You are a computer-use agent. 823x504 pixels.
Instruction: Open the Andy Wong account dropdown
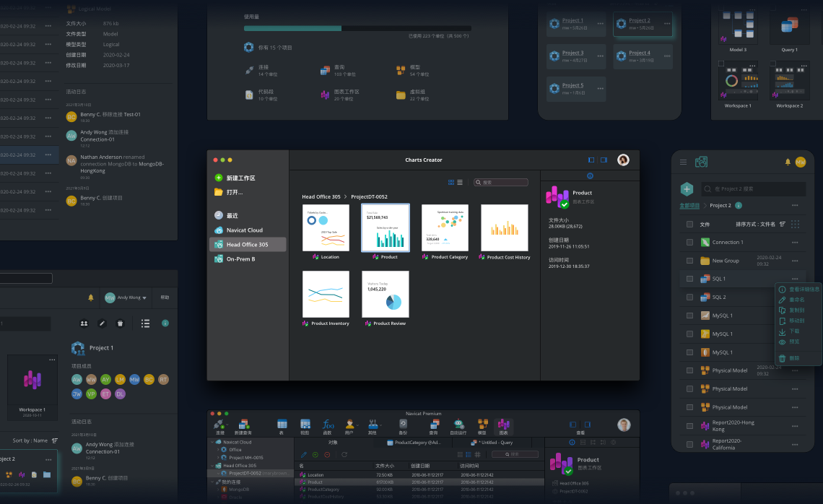(126, 297)
